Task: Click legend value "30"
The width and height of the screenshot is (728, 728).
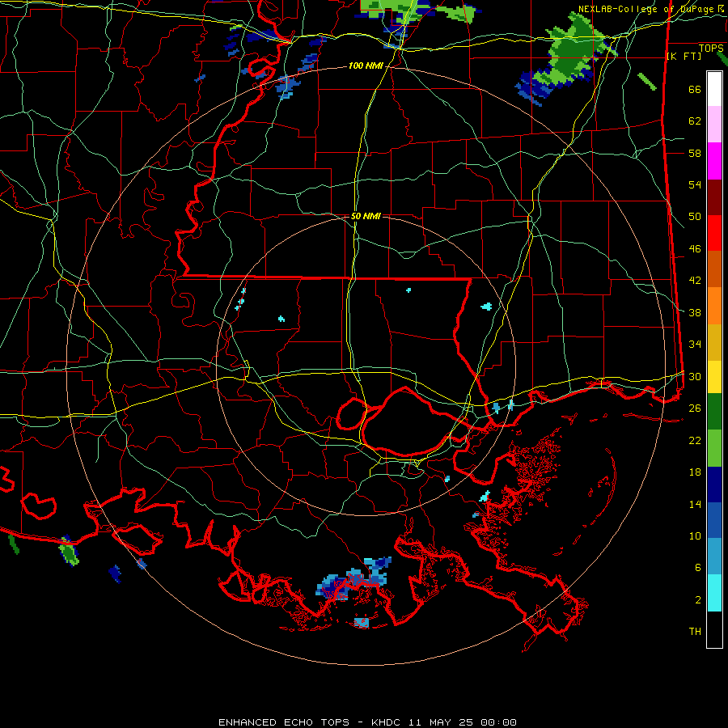Action: [695, 376]
